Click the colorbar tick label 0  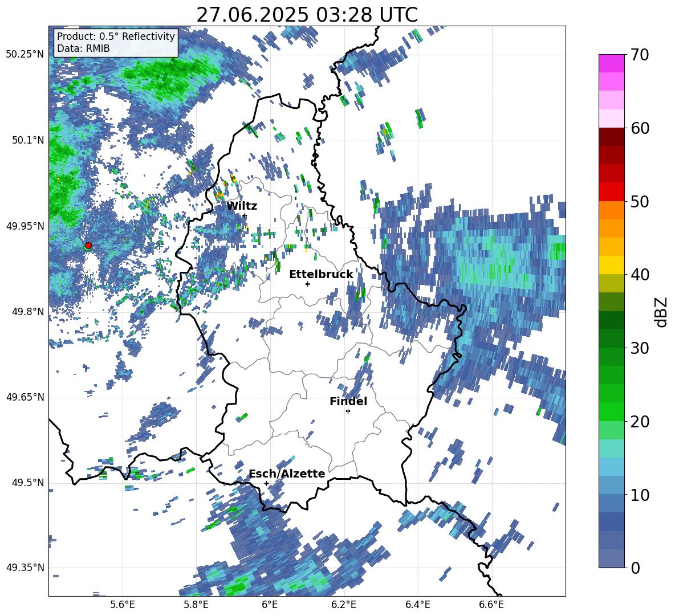point(635,568)
